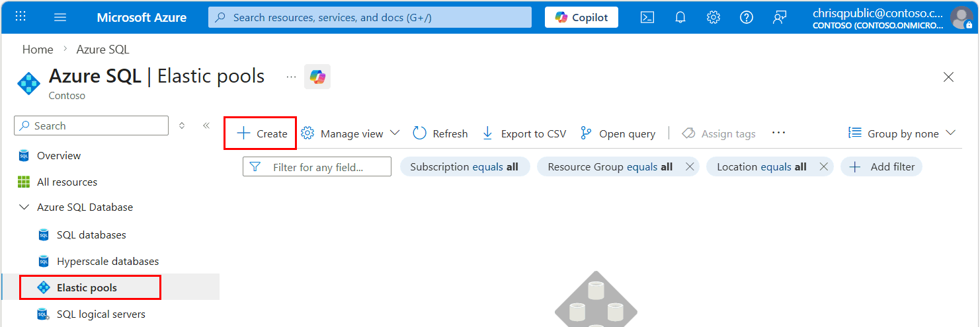Click the Copilot icon beside page title

[x=317, y=77]
